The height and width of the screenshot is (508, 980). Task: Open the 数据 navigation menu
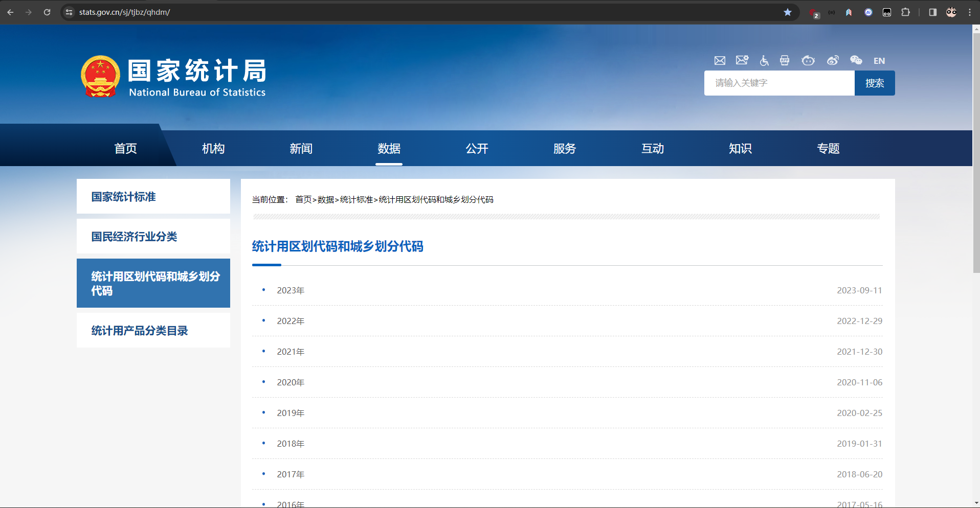coord(389,149)
